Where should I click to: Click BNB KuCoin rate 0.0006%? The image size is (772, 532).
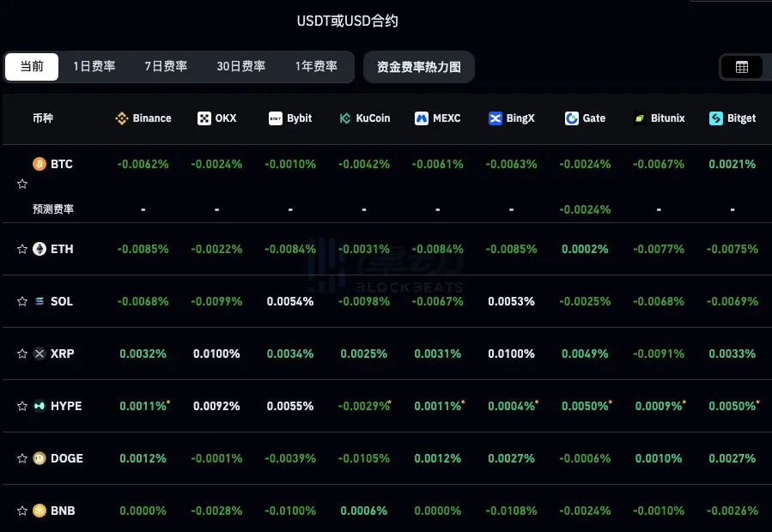pos(364,511)
